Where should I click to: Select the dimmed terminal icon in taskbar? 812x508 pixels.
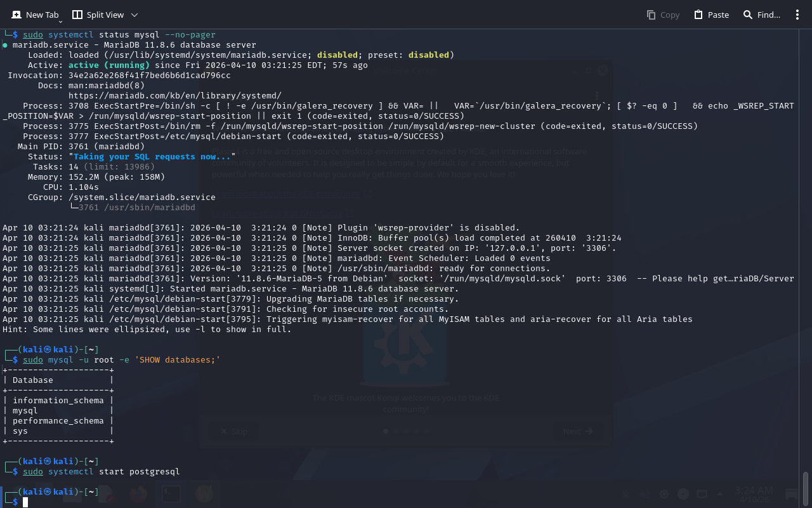point(171,493)
